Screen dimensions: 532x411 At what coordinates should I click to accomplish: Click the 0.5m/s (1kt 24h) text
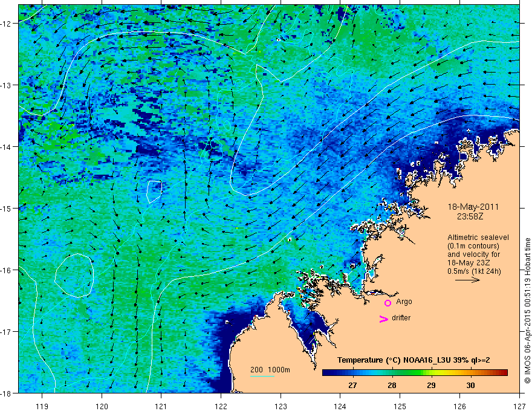tap(475, 271)
